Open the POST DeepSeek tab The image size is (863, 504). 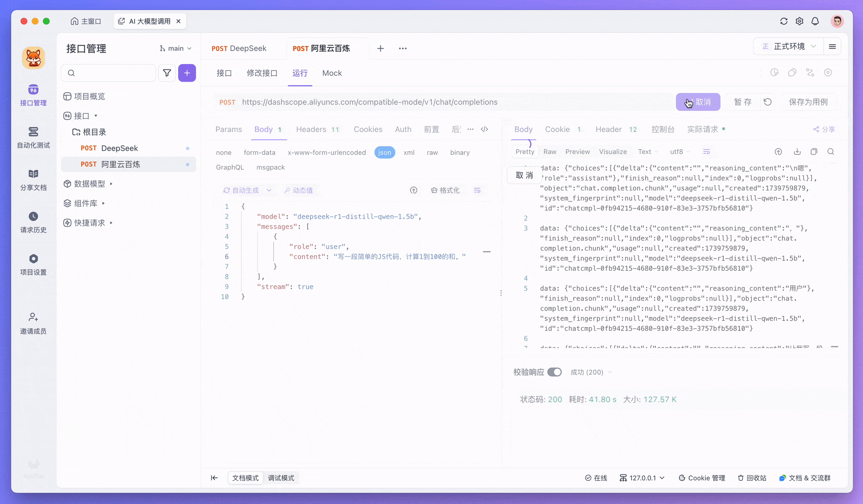[x=239, y=48]
